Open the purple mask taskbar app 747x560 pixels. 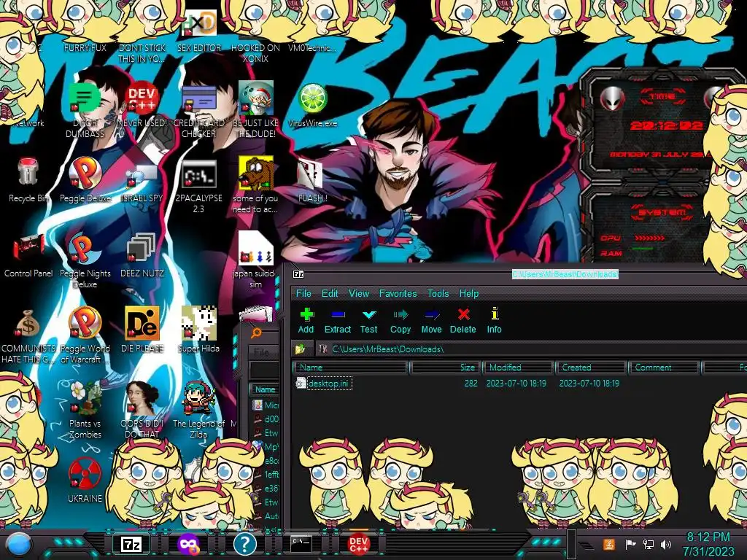pos(188,544)
